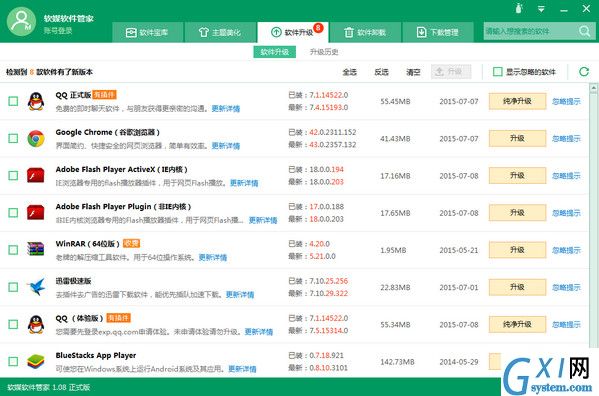Click the 有插件 tag on QQ 正式版
Screen dimensions: 599x396
click(104, 95)
